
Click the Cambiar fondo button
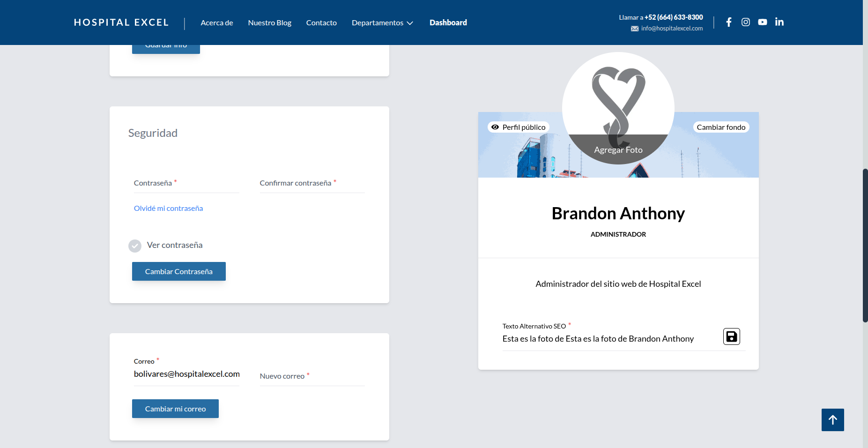point(720,127)
